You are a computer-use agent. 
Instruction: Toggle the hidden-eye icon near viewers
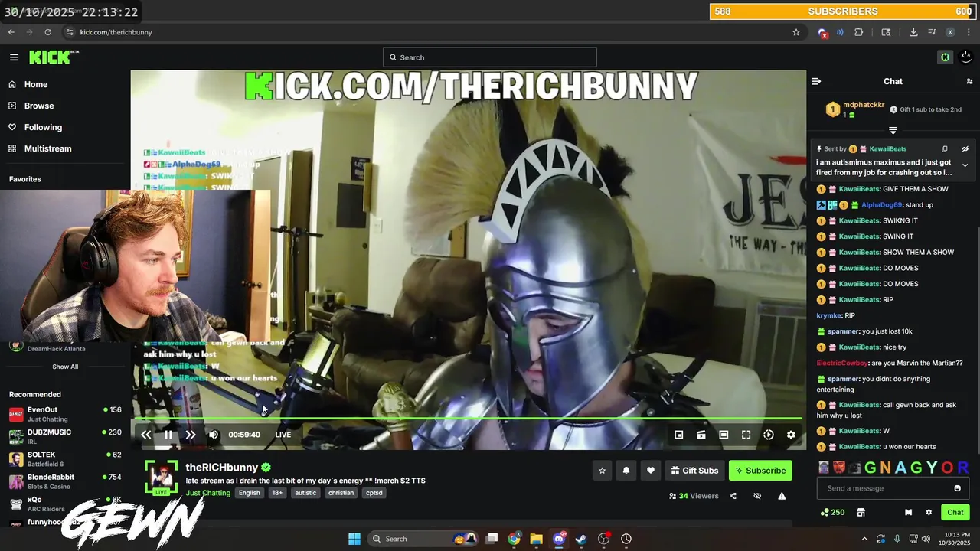(757, 496)
